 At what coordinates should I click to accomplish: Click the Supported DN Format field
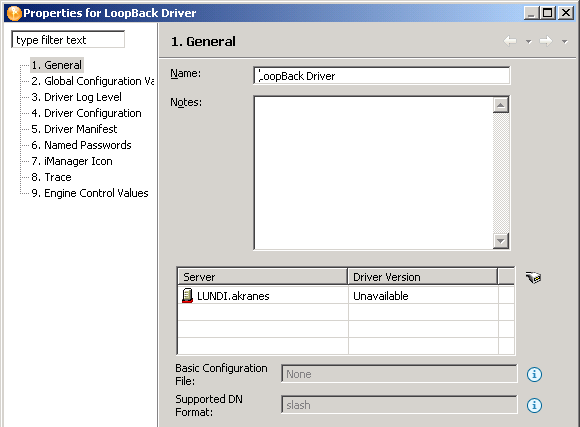point(399,405)
